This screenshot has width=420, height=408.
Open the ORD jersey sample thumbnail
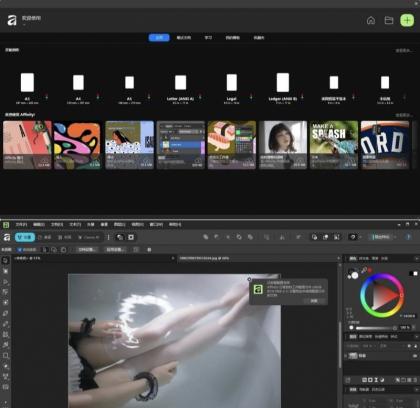point(385,145)
